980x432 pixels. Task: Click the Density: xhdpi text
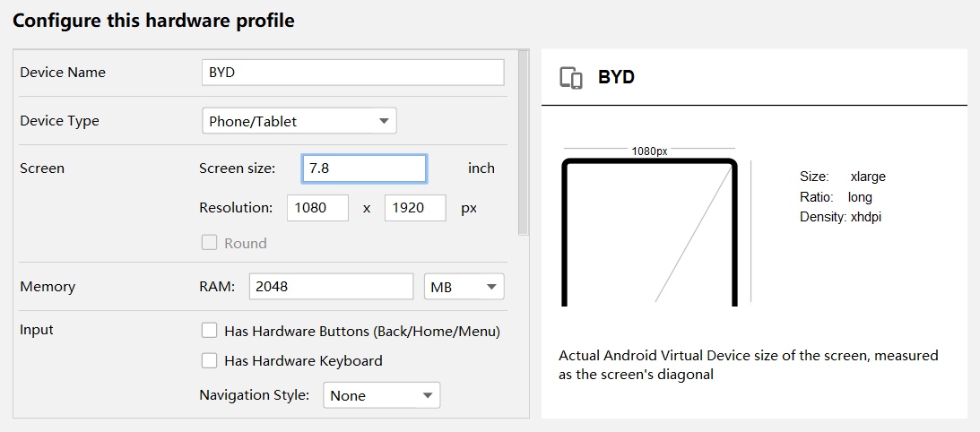point(841,218)
